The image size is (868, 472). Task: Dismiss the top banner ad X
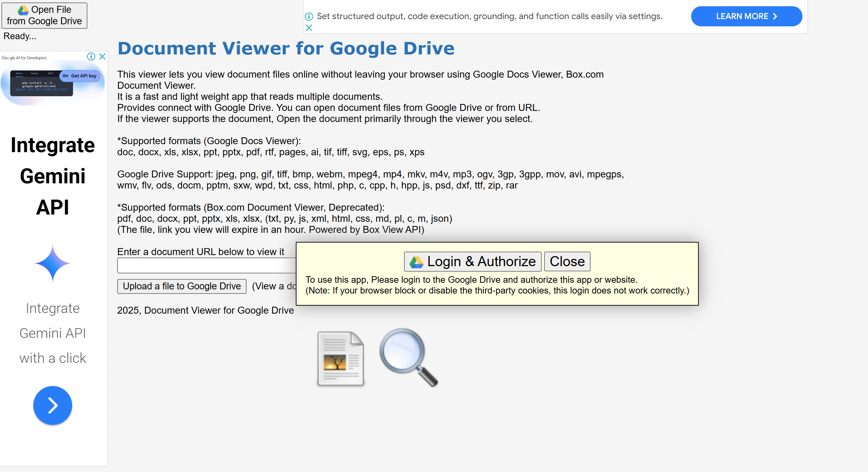[x=309, y=28]
